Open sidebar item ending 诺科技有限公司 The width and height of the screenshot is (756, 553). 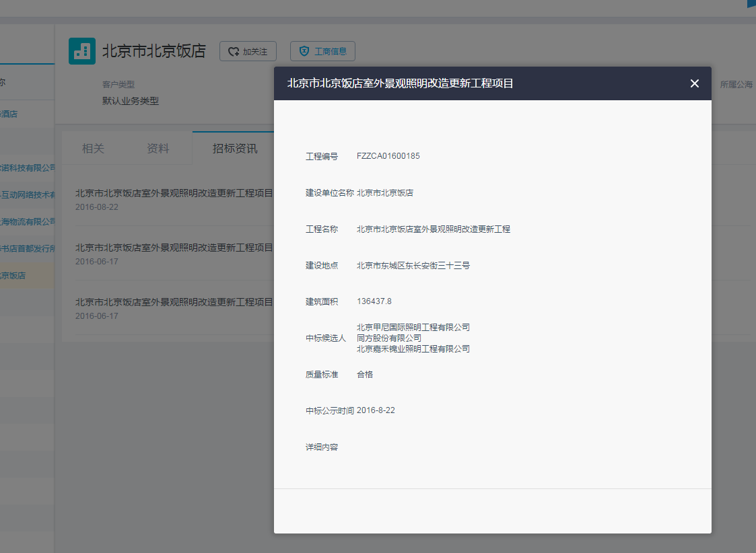pyautogui.click(x=28, y=168)
